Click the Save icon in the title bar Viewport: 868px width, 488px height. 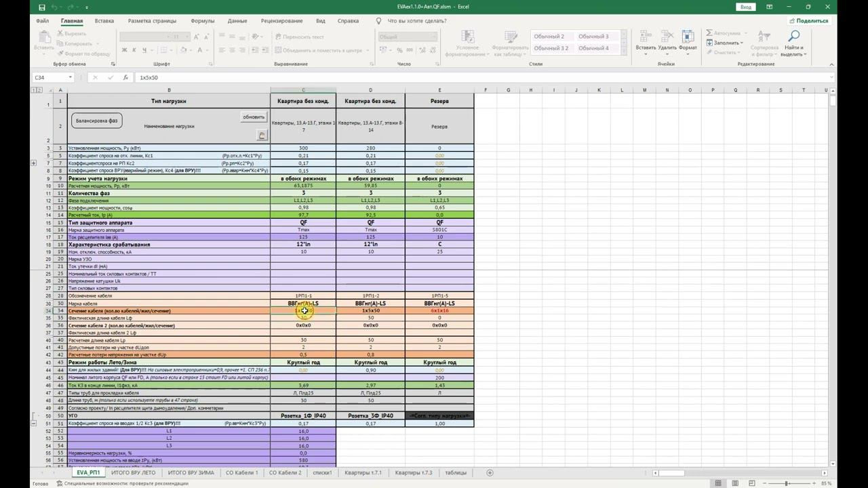(x=42, y=7)
